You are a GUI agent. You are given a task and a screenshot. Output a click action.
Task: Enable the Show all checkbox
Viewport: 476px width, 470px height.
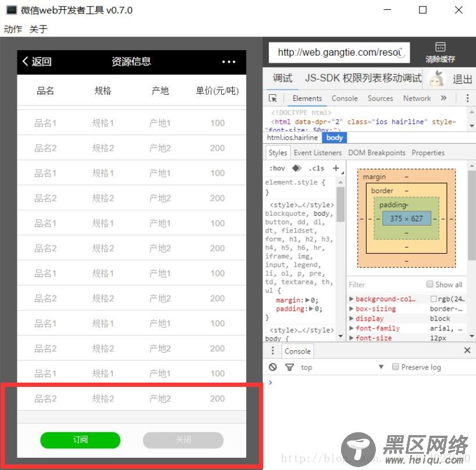click(x=429, y=284)
